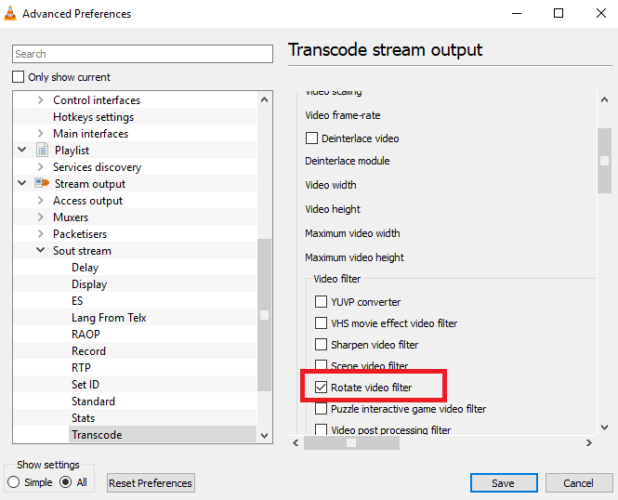Check Video post processing filter

pos(321,429)
